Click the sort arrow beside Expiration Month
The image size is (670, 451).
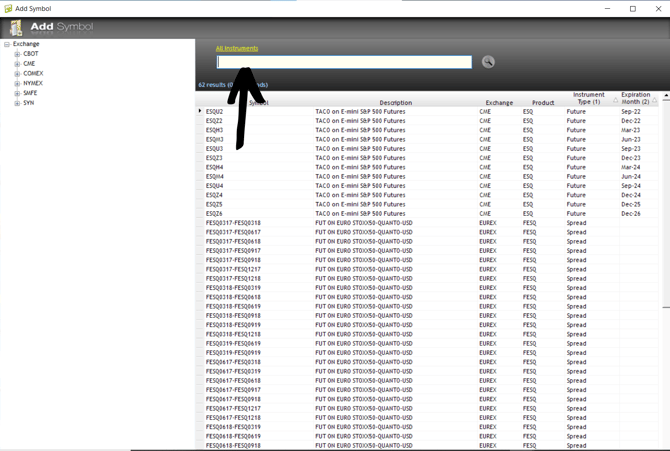pyautogui.click(x=656, y=100)
